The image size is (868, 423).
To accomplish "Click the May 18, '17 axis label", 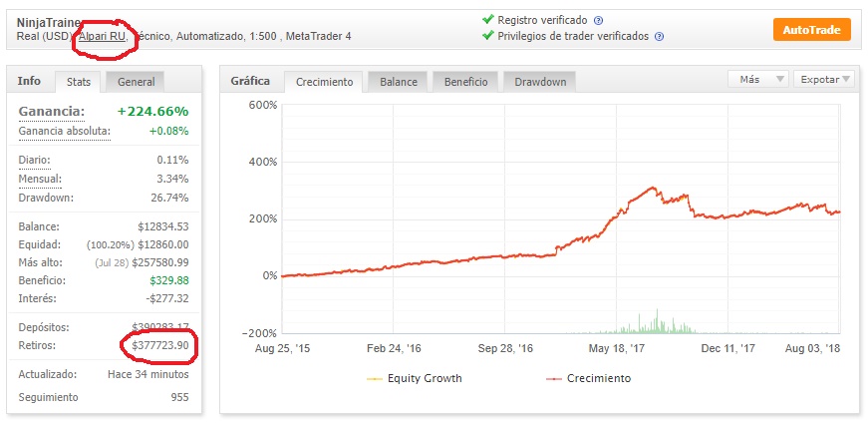I will (x=616, y=349).
